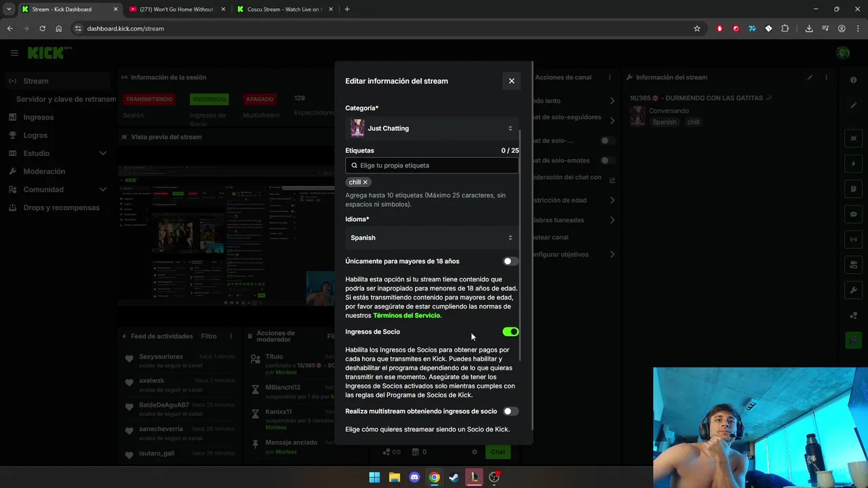The width and height of the screenshot is (868, 488).
Task: Expand the Restricción de edad chevron
Action: coord(612,201)
